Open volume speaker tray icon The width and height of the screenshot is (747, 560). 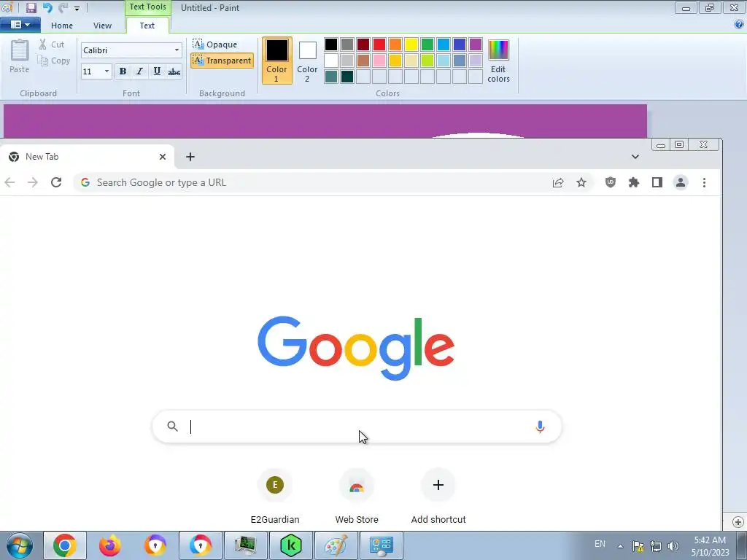pos(673,546)
